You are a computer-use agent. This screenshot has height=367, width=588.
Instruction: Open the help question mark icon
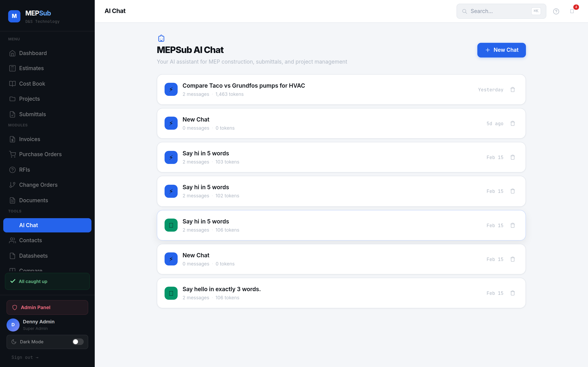556,11
